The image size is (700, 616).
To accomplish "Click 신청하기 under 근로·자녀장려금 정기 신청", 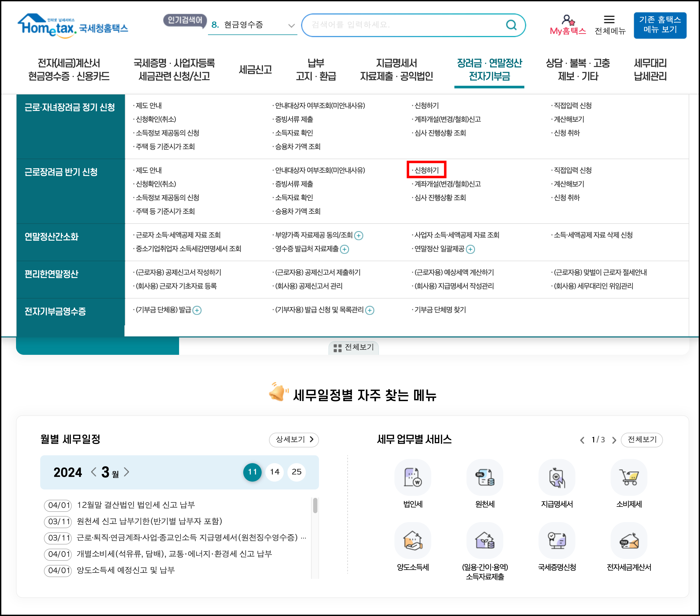I will pyautogui.click(x=426, y=106).
